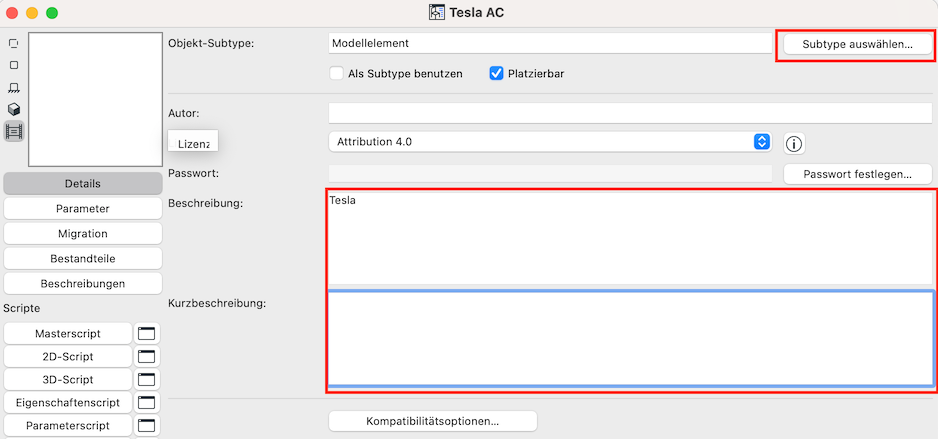Viewport: 938px width, 439px height.
Task: Switch to the Migration section
Action: [x=83, y=233]
